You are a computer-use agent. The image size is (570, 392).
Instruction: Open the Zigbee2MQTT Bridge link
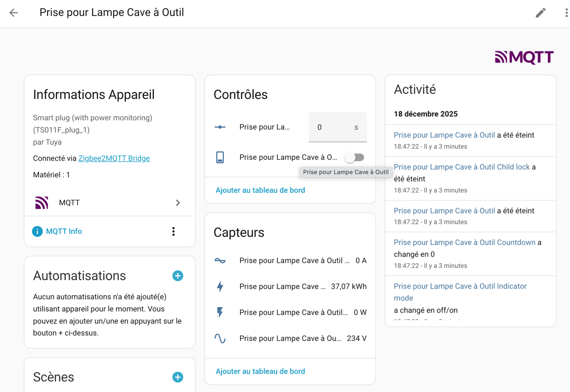click(x=114, y=158)
